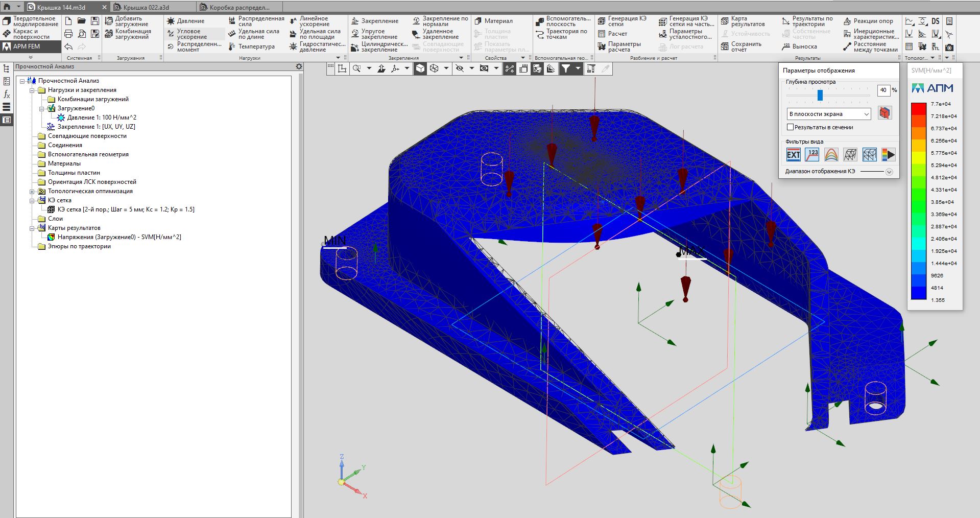The height and width of the screenshot is (518, 980).
Task: Click the camera snapshot icon in ribbon
Action: pyautogui.click(x=949, y=47)
